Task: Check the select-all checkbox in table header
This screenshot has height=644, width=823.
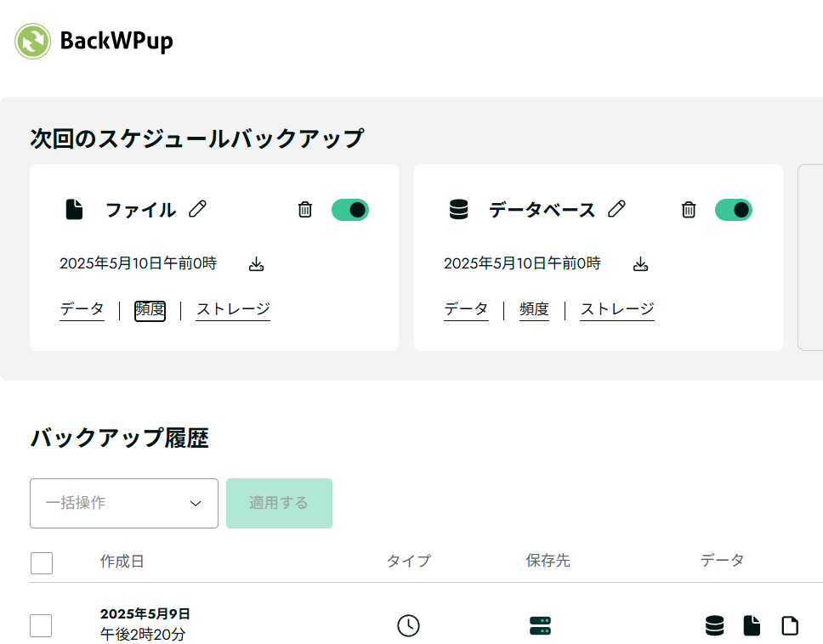Action: pyautogui.click(x=42, y=562)
